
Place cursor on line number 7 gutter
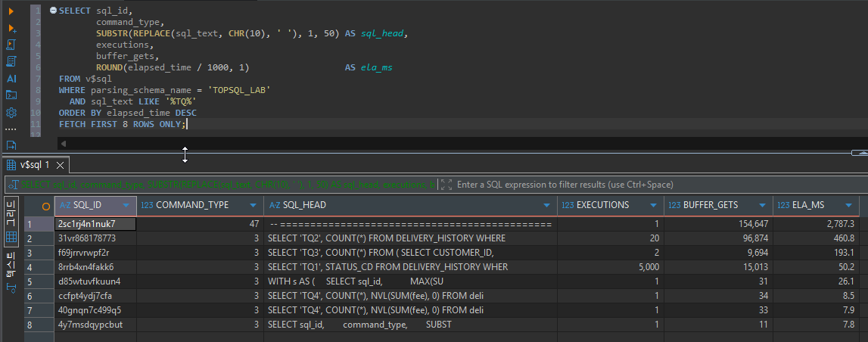coord(36,79)
